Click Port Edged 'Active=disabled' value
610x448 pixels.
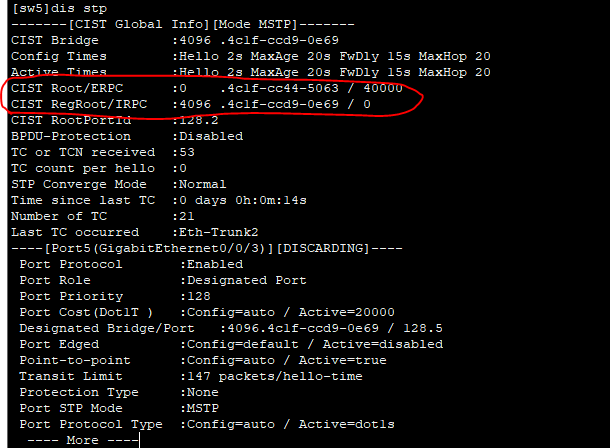point(383,345)
